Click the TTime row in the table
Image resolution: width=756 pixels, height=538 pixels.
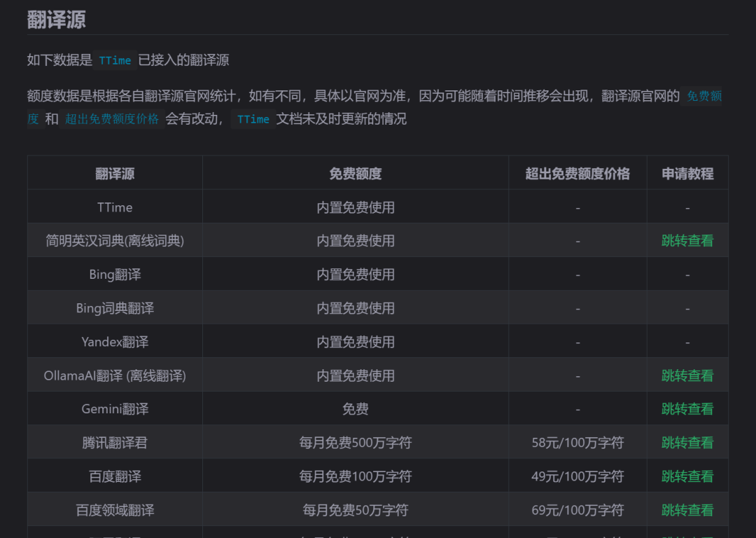114,207
